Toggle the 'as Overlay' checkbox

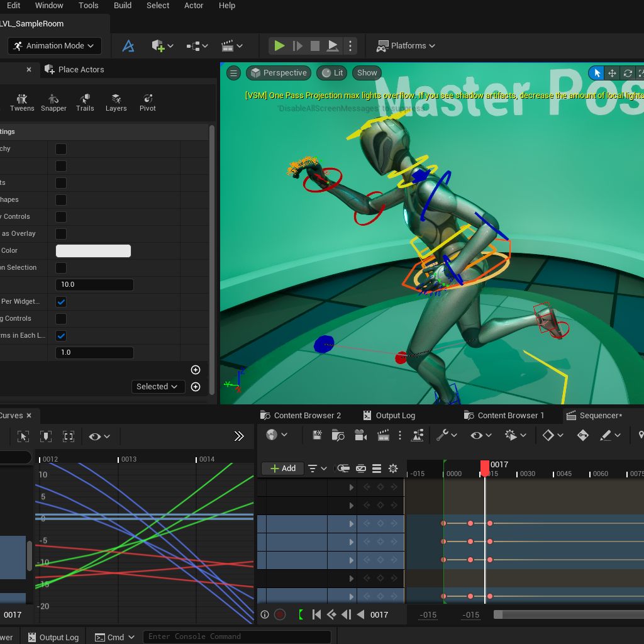(x=61, y=234)
